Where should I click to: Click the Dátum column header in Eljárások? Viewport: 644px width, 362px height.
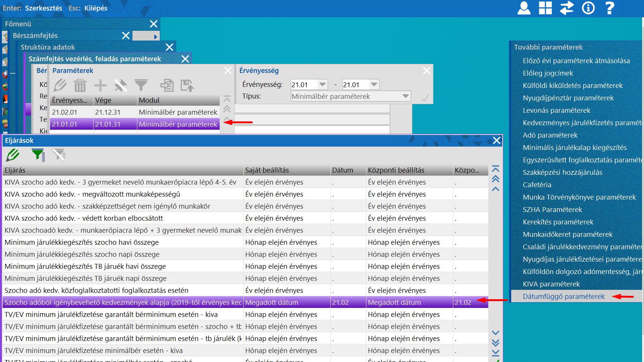point(348,170)
